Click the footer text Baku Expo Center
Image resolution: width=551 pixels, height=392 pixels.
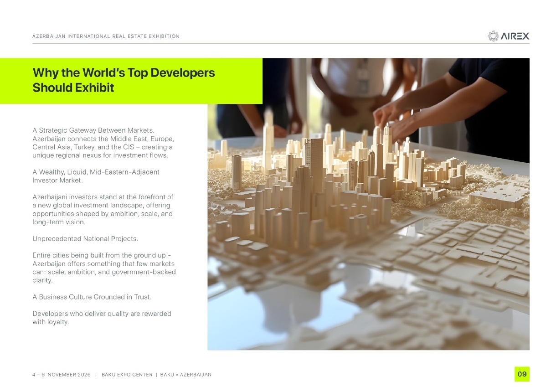coord(127,375)
